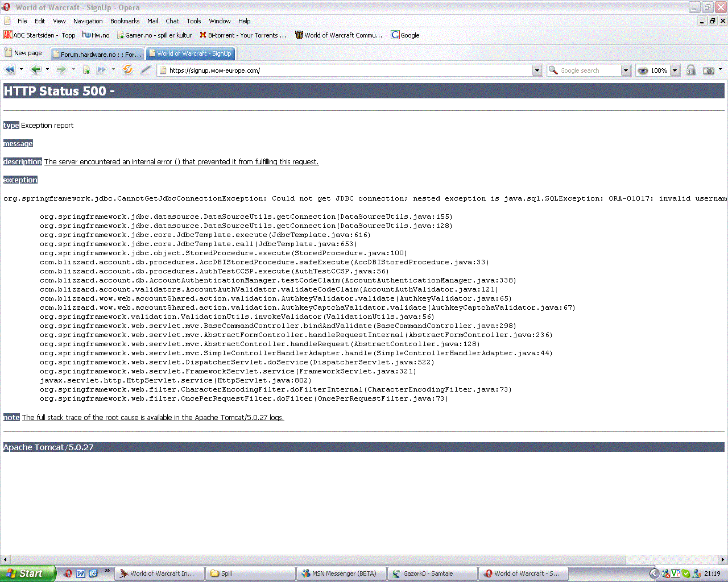Open the rewind history dropdown arrow
The image size is (728, 582).
[x=21, y=69]
